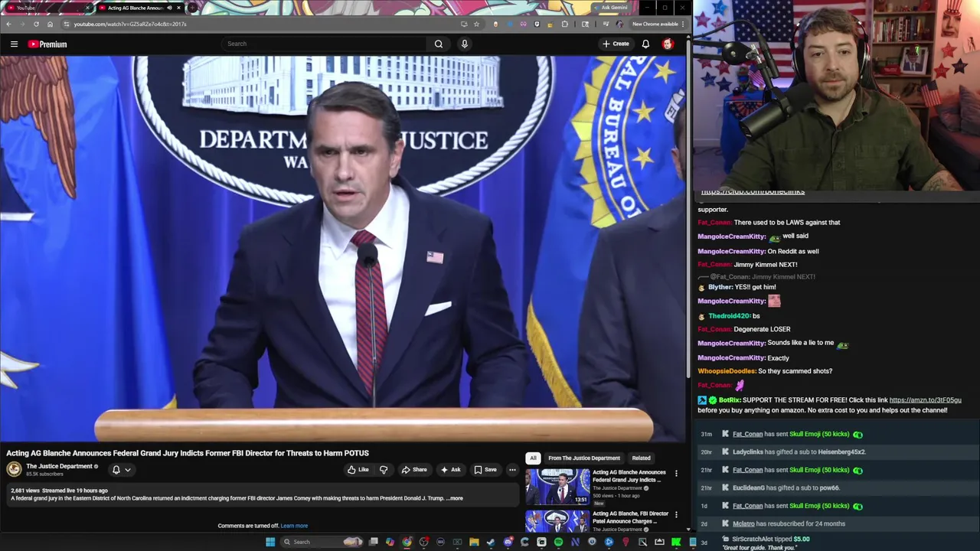
Task: Open Discord from the taskbar
Action: [508, 542]
